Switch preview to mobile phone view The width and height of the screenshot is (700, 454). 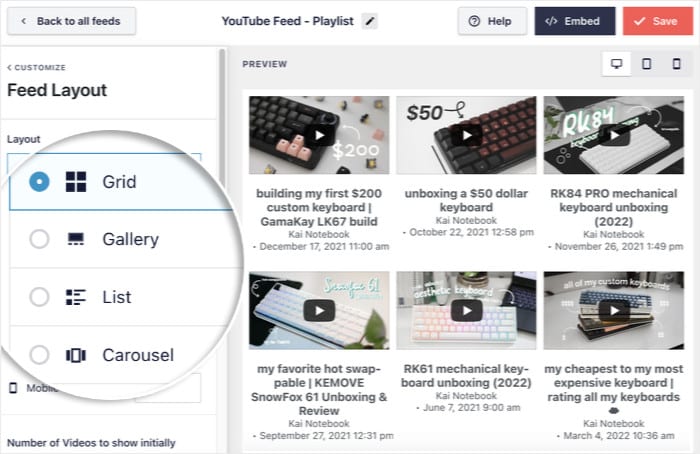(676, 64)
